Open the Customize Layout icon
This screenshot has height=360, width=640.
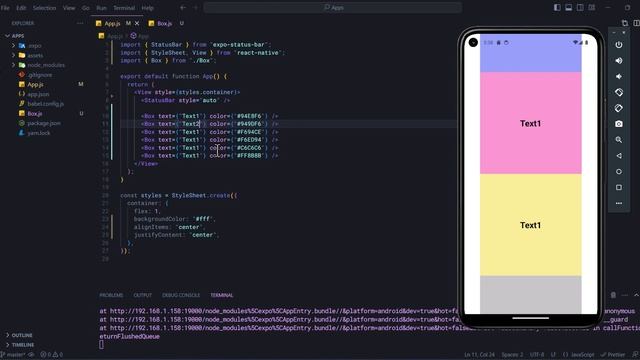[591, 7]
